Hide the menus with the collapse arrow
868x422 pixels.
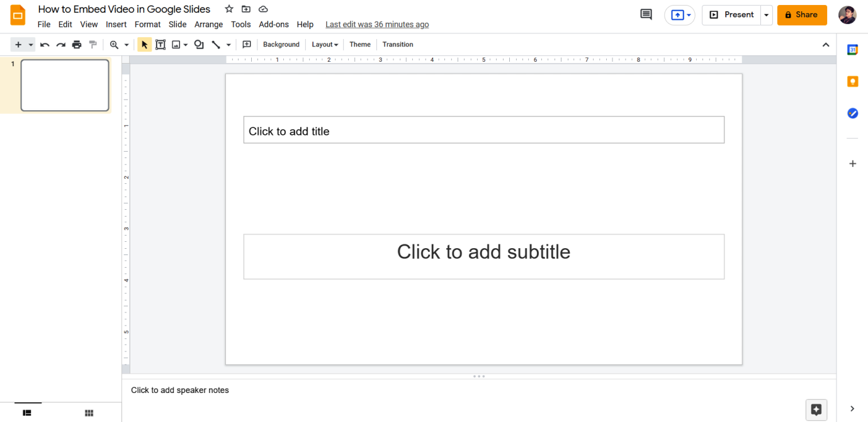point(826,45)
